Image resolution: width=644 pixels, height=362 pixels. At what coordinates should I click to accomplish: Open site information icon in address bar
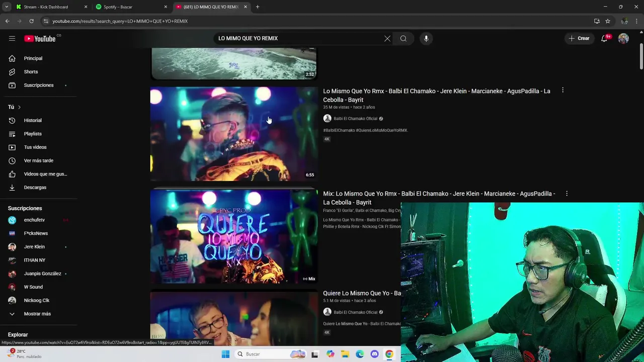coord(46,21)
